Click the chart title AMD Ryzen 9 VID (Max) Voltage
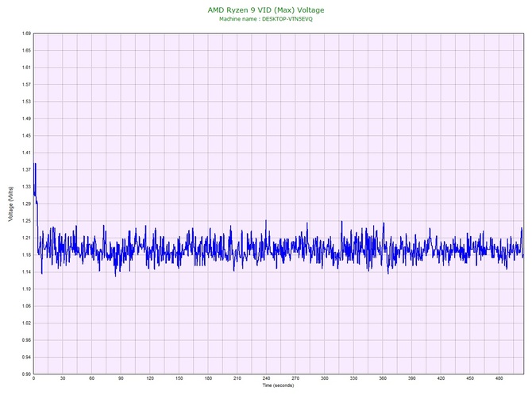532x399 pixels. tap(266, 10)
